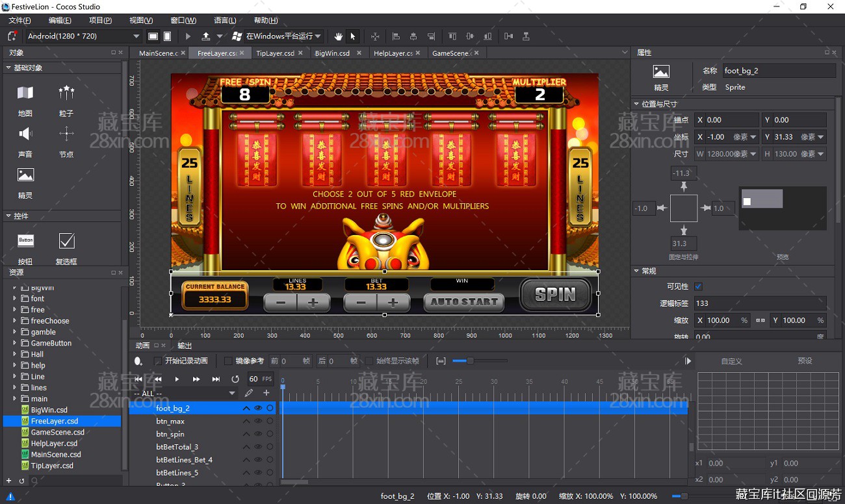The width and height of the screenshot is (845, 504).
Task: Click the anchor move tool icon
Action: (x=375, y=36)
